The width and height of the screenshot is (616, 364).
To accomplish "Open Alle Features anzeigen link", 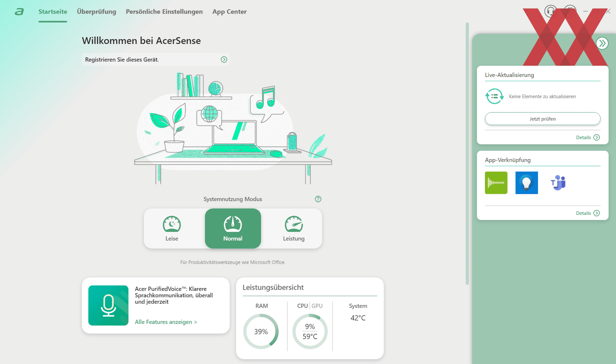I will 166,322.
